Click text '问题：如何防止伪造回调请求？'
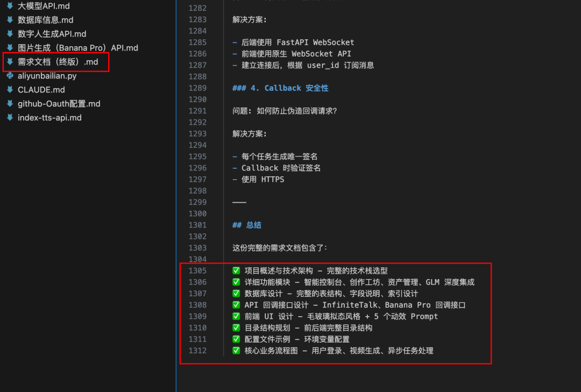This screenshot has width=581, height=392. 285,111
